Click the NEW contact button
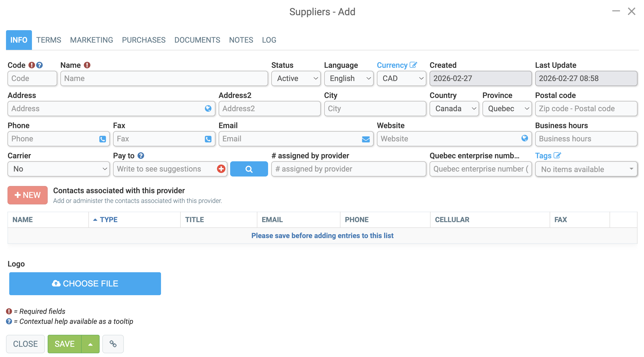644x357 pixels. (27, 195)
